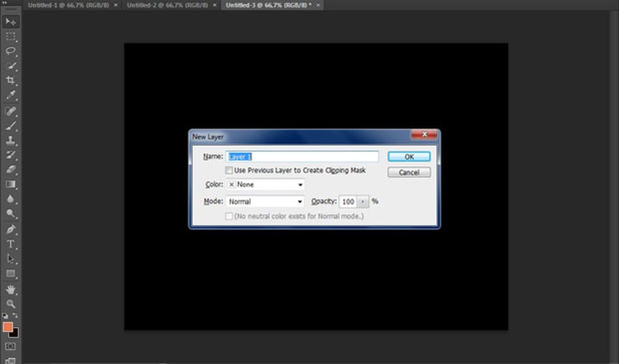Select the Zoom tool
This screenshot has height=364, width=619.
point(11,304)
